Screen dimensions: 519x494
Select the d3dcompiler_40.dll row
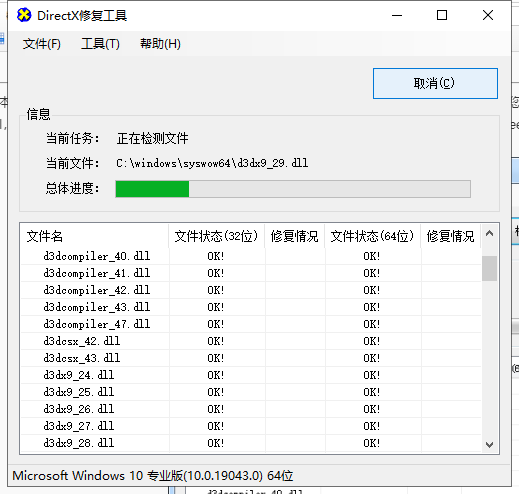[251, 256]
